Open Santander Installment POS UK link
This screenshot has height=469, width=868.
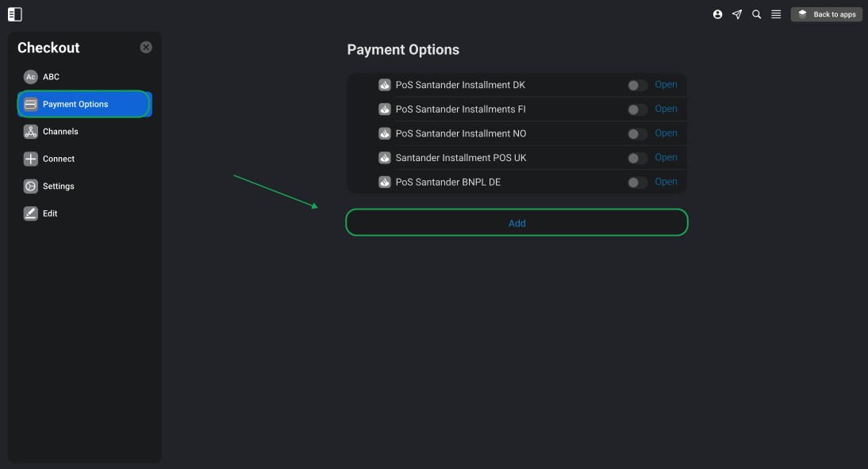(666, 158)
